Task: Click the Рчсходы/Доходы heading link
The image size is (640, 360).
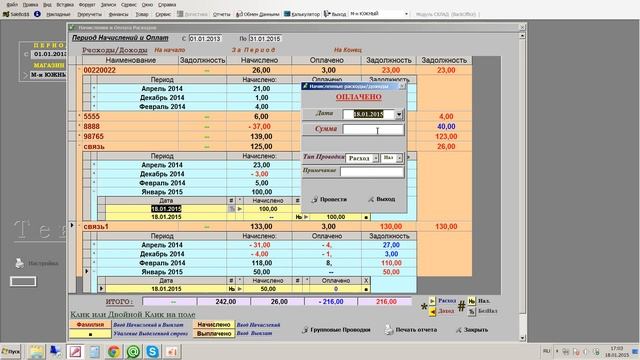Action: coord(114,50)
